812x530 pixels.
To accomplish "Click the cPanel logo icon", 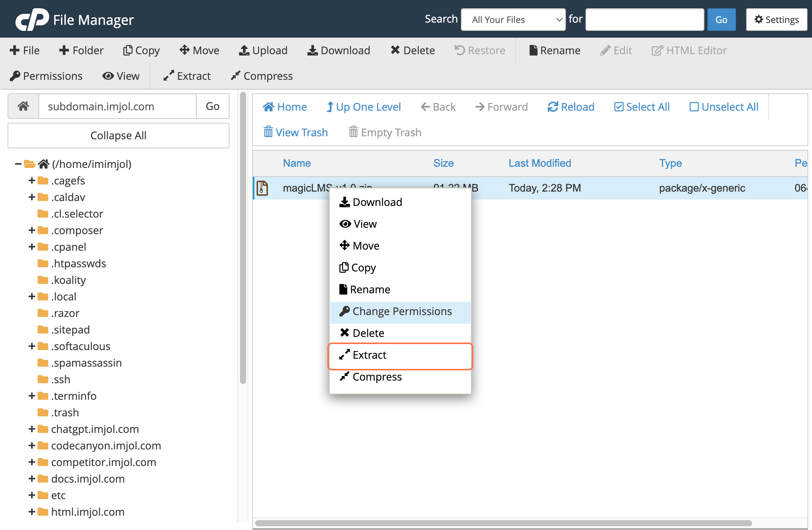I will [32, 19].
